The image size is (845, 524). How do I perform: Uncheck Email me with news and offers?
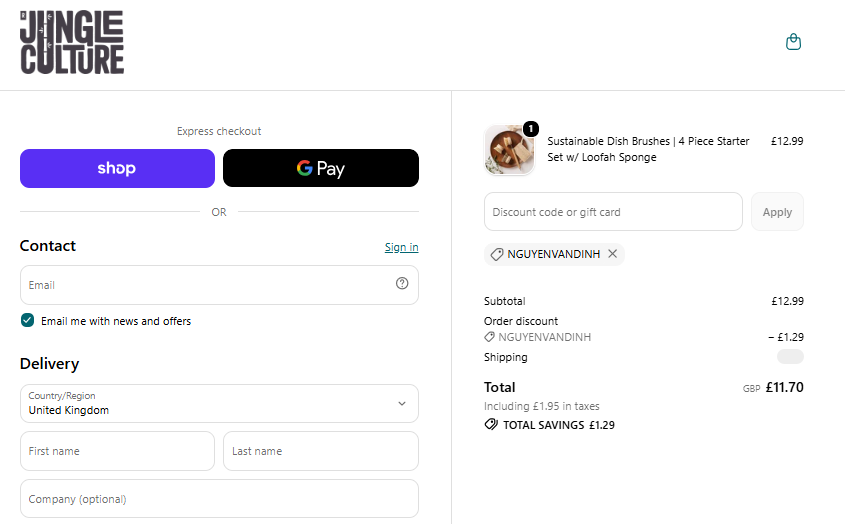click(27, 320)
